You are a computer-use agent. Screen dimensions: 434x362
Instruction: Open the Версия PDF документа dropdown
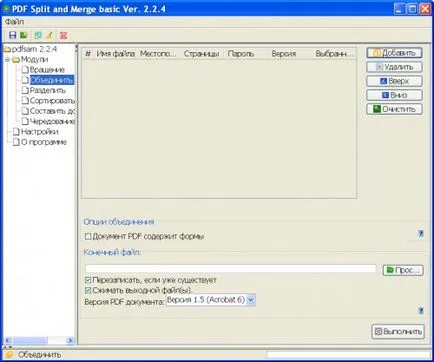pyautogui.click(x=251, y=300)
